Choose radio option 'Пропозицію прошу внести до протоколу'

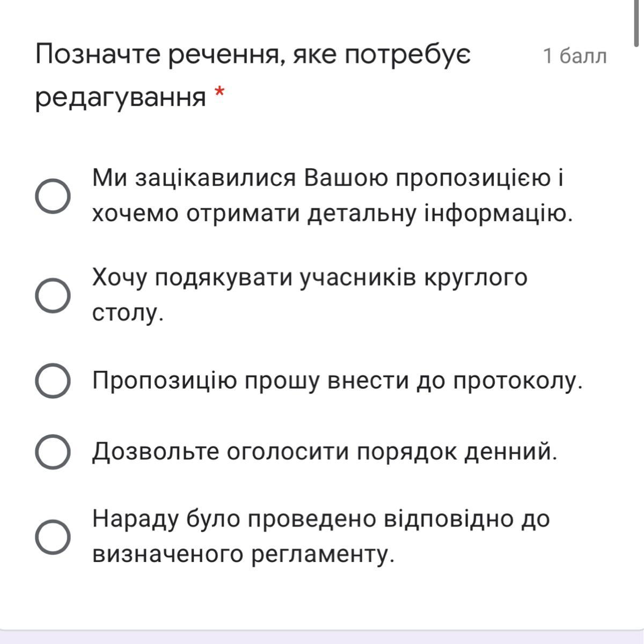(53, 380)
